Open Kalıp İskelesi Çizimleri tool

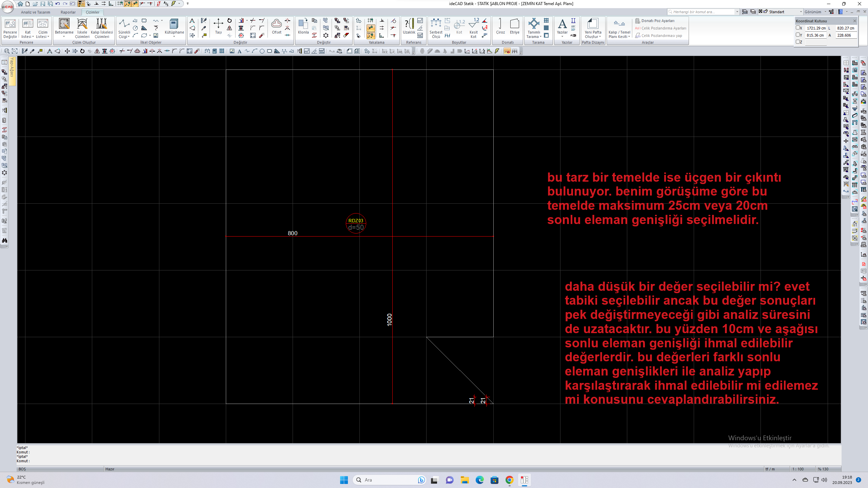coord(102,28)
